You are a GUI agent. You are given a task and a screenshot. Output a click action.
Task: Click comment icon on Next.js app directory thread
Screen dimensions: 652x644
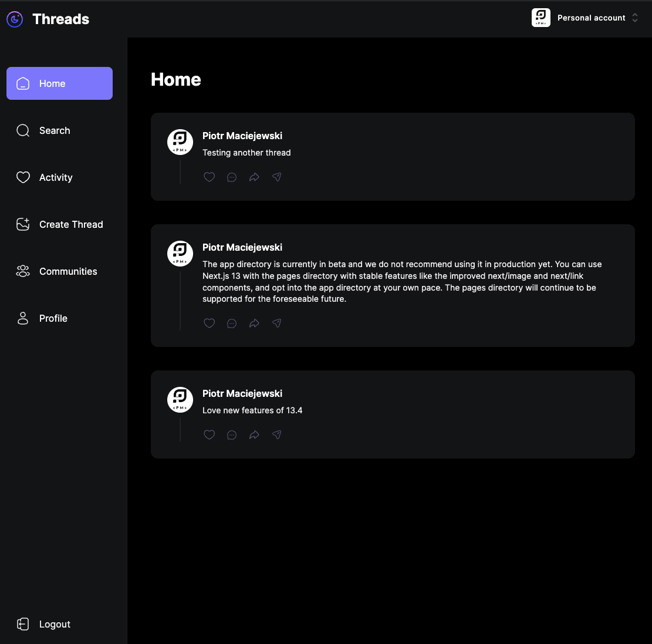[x=232, y=323]
